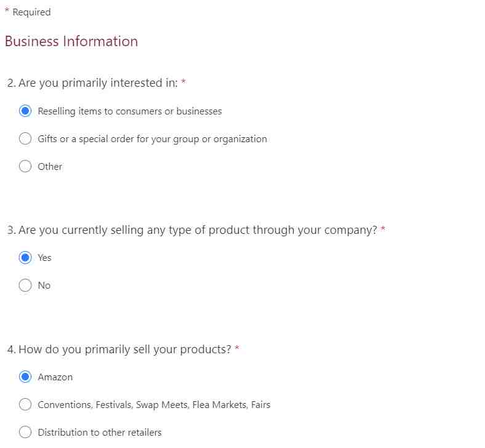The height and width of the screenshot is (448, 485).
Task: Choose 'Conventions, Festivals, Swap Meets' radio option
Action: 25,404
